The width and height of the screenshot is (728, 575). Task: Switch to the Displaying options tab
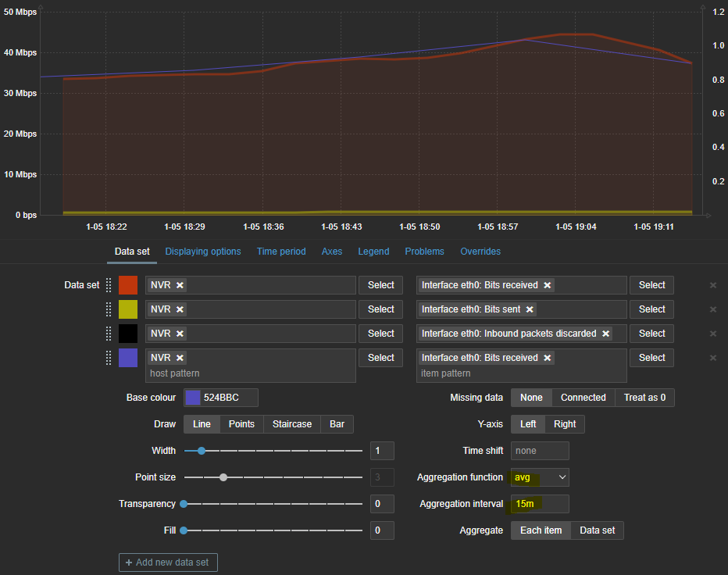pyautogui.click(x=203, y=252)
